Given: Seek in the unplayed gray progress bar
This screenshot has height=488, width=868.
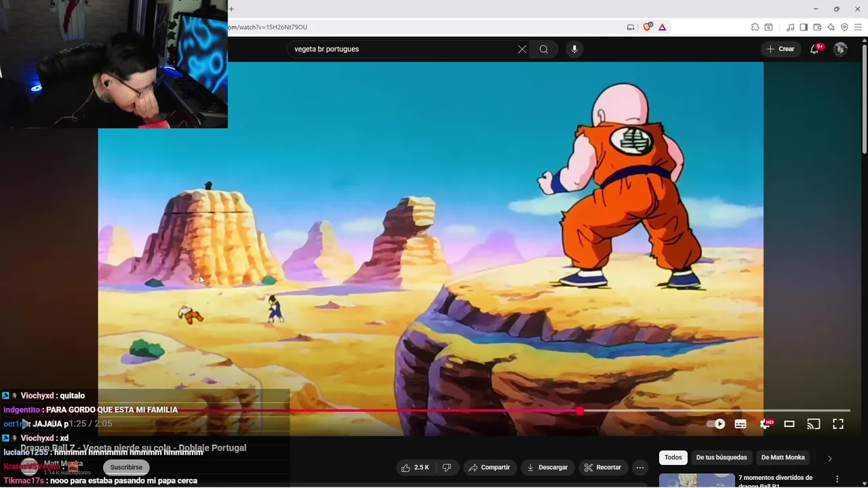Looking at the screenshot, I should click(717, 411).
